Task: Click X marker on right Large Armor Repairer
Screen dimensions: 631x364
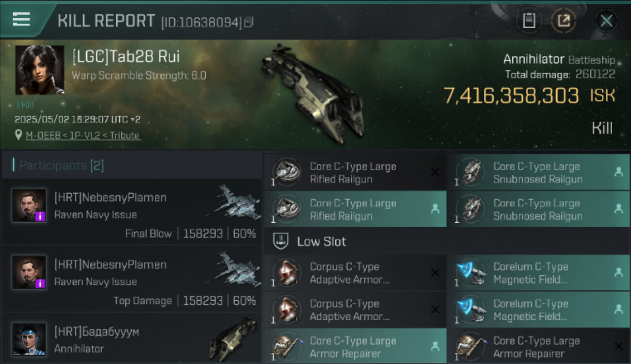Action: coord(618,346)
